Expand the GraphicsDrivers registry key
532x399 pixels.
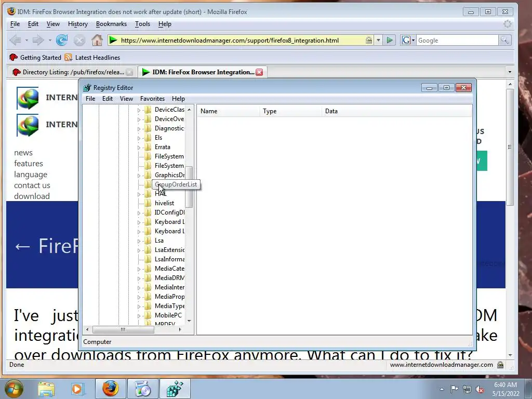(139, 176)
